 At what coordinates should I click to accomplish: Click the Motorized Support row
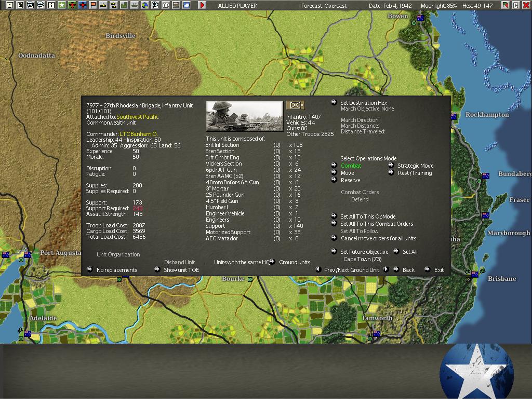(253, 233)
